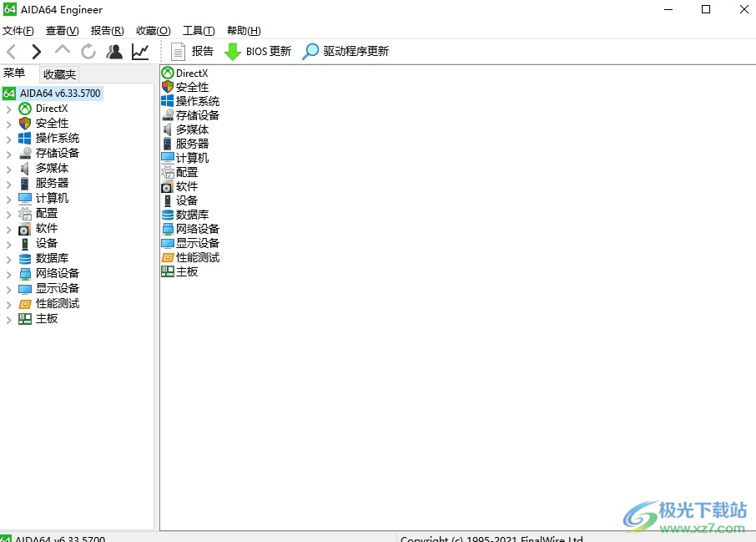The width and height of the screenshot is (756, 542).
Task: Open the 工具(T) menu
Action: pos(199,31)
